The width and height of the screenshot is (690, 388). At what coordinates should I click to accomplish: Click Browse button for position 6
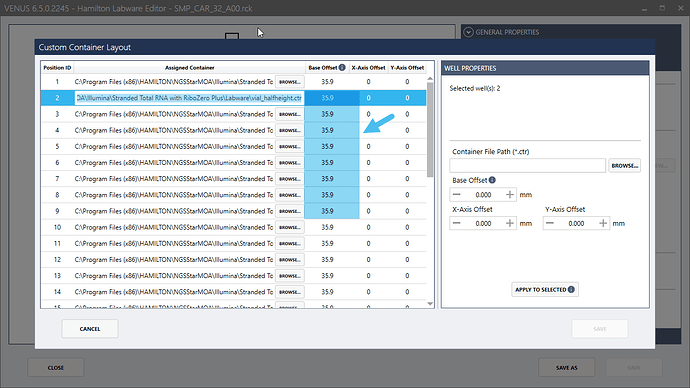tap(290, 163)
